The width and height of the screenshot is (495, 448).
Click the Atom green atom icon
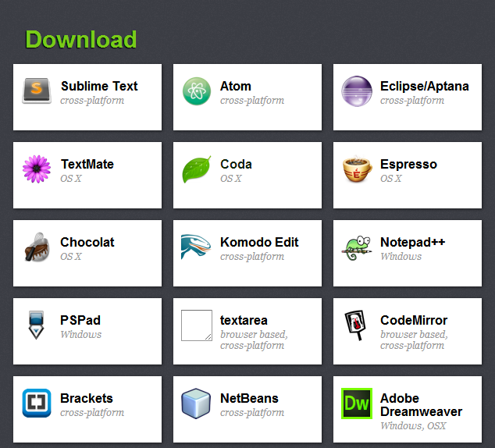[197, 91]
